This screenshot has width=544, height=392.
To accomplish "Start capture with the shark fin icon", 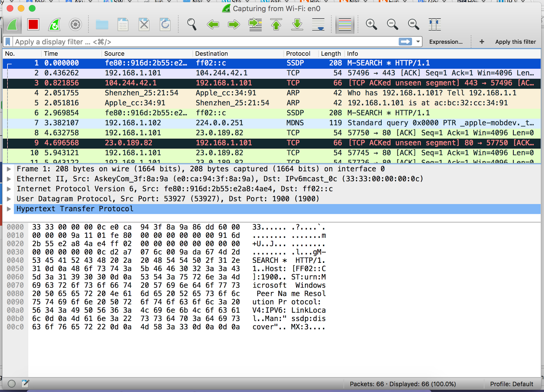I will point(13,24).
